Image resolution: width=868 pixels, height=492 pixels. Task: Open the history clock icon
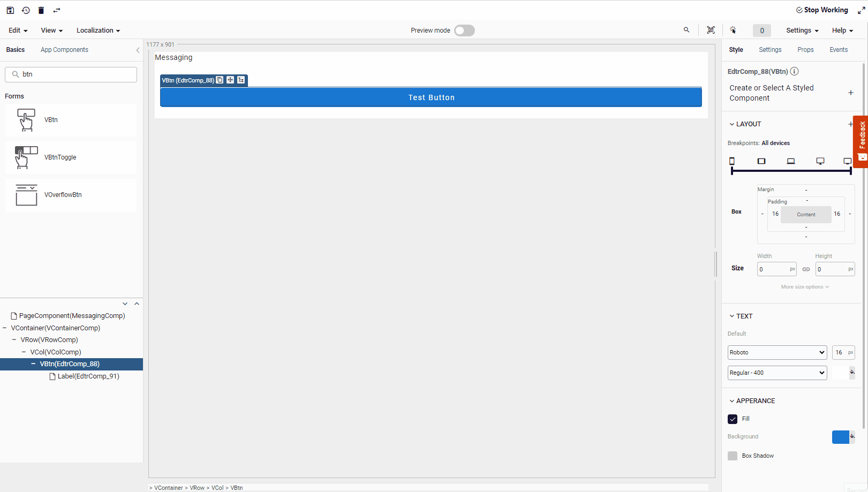point(26,10)
